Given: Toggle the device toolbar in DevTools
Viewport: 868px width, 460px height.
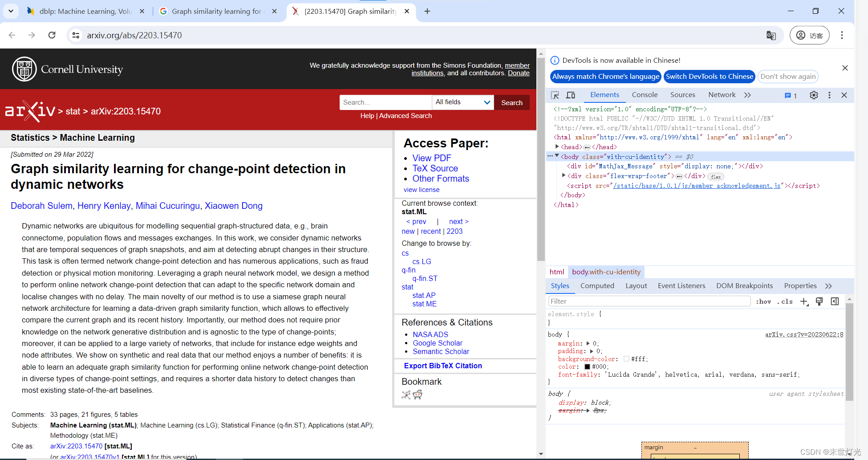Looking at the screenshot, I should pos(571,95).
